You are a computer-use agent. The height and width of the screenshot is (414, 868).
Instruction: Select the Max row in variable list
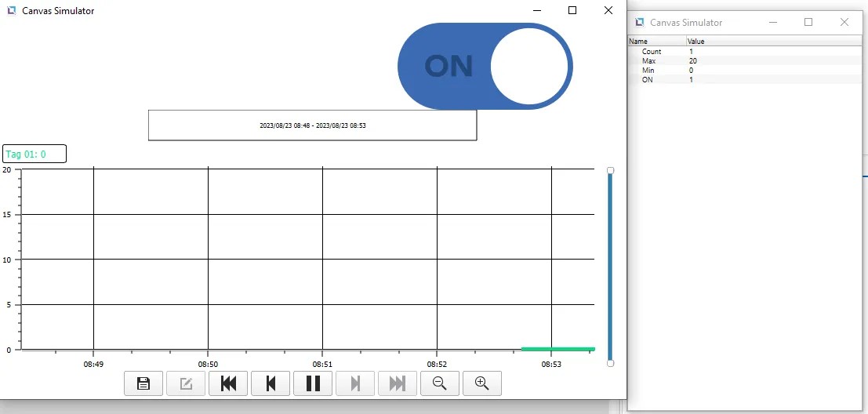648,61
